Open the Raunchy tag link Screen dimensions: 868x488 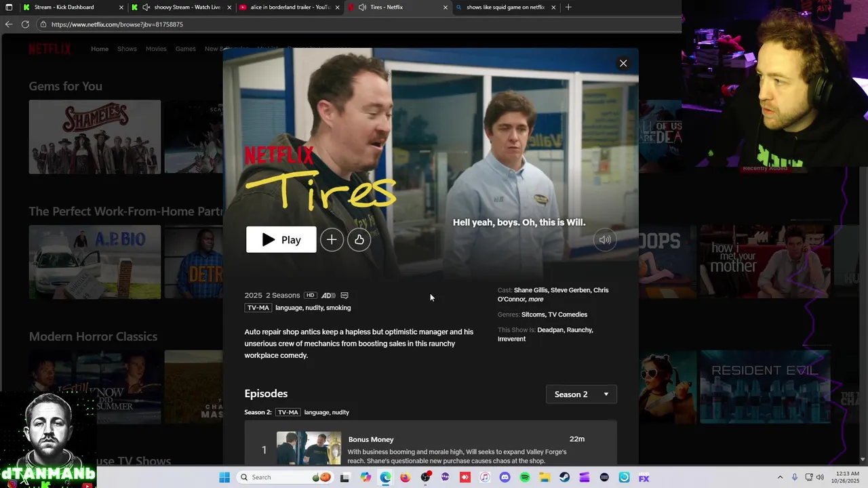[x=579, y=330]
